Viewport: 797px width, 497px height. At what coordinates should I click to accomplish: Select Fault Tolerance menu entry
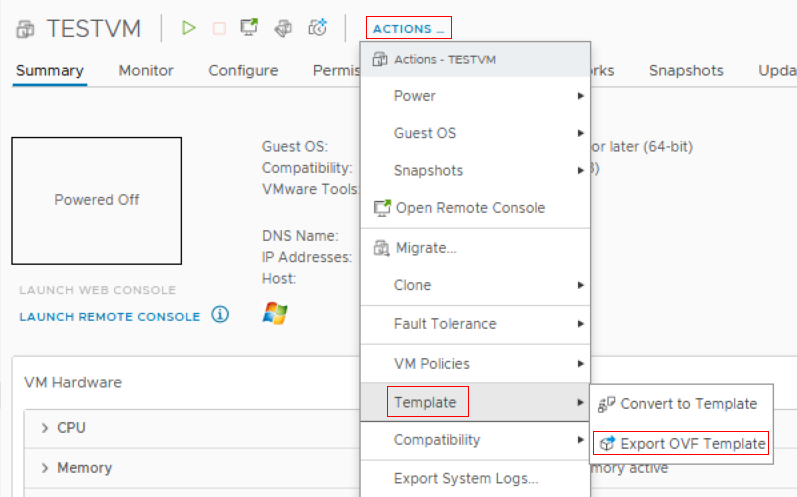pos(475,324)
